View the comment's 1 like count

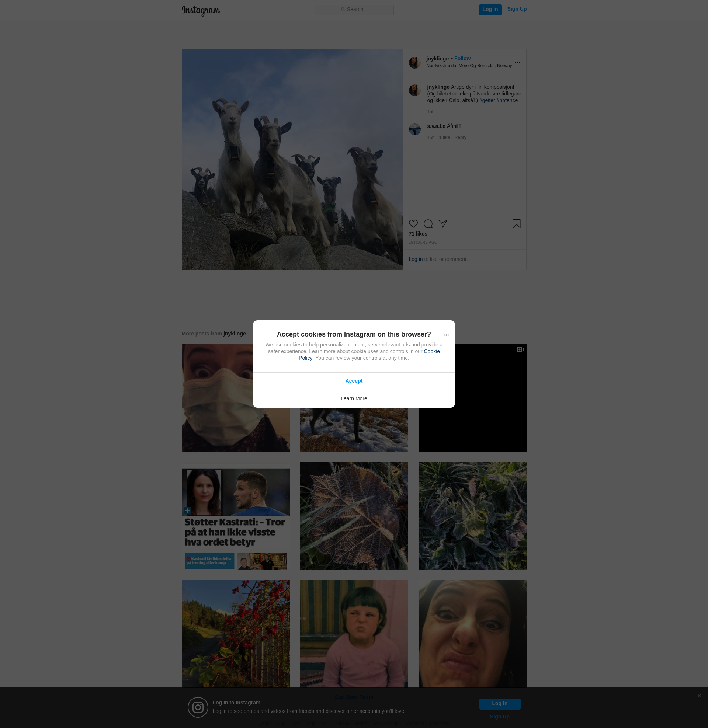[444, 137]
